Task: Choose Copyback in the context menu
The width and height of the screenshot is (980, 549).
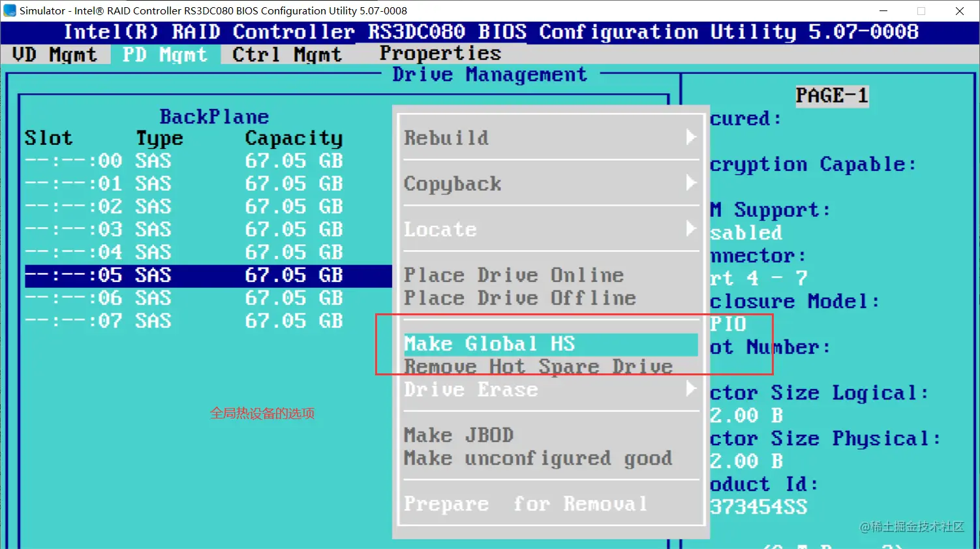Action: tap(452, 184)
